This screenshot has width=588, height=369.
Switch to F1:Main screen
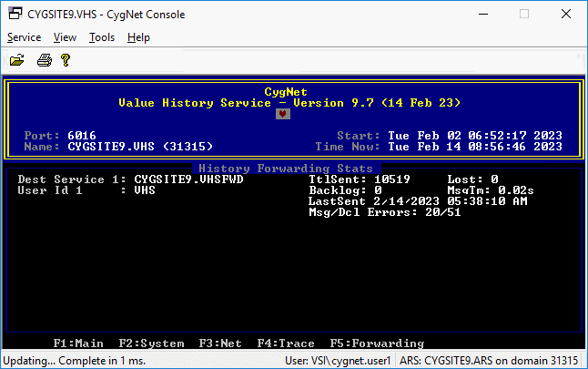pyautogui.click(x=78, y=343)
